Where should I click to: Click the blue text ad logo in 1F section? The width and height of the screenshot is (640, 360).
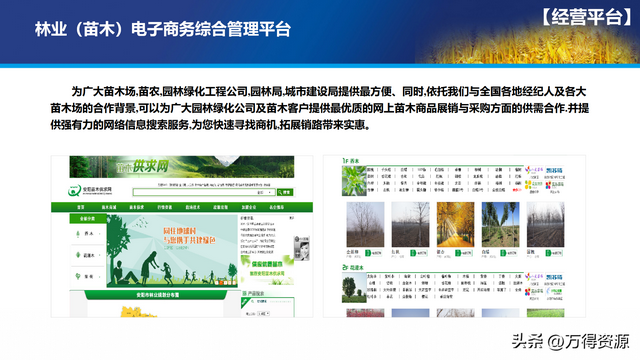click(x=555, y=170)
